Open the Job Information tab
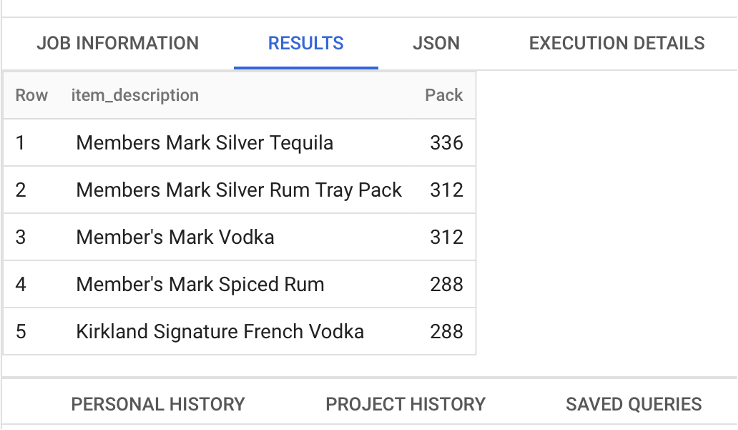 coord(117,43)
